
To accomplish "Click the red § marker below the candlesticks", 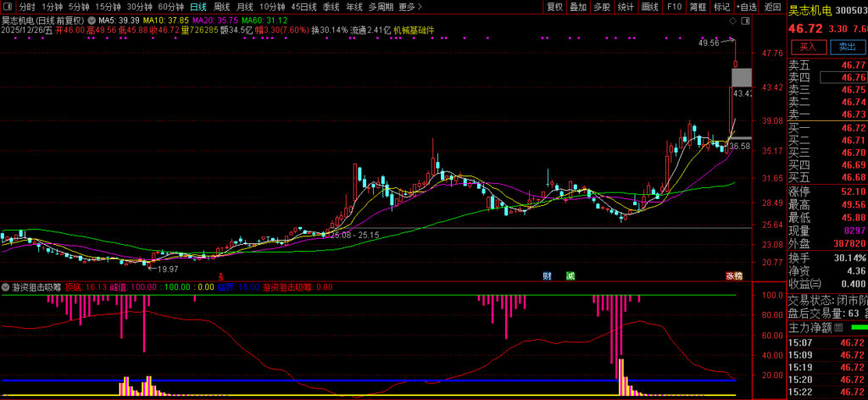I will (x=221, y=276).
